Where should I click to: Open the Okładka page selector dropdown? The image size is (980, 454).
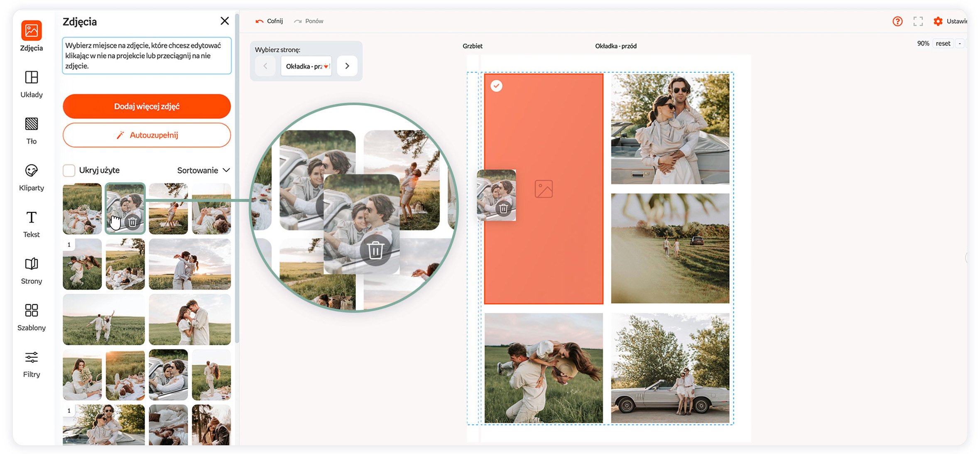[x=306, y=66]
